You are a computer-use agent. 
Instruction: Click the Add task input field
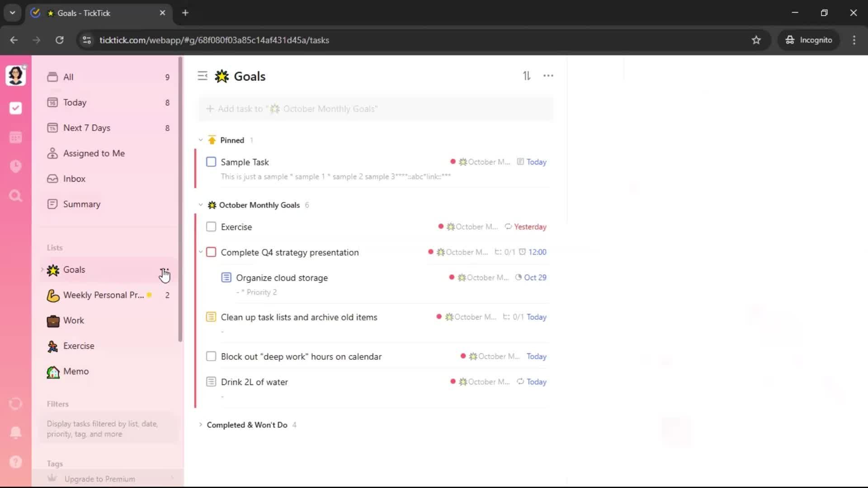click(x=375, y=109)
